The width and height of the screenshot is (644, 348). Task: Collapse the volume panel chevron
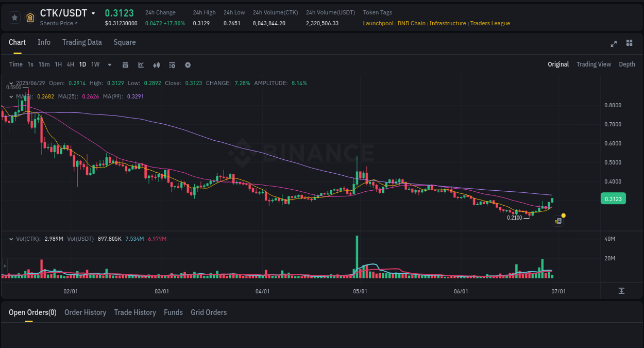[x=10, y=239]
